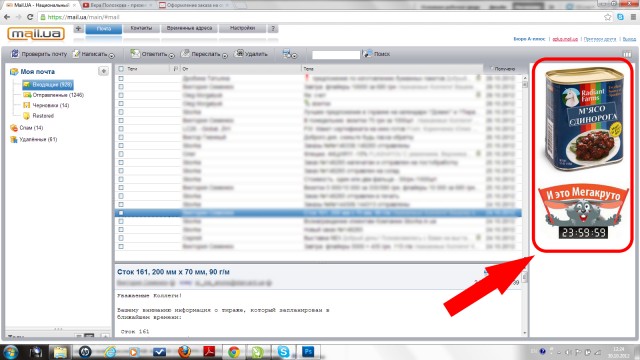Image resolution: width=640 pixels, height=360 pixels.
Task: Expand the Написать dropdown arrow
Action: (111, 56)
